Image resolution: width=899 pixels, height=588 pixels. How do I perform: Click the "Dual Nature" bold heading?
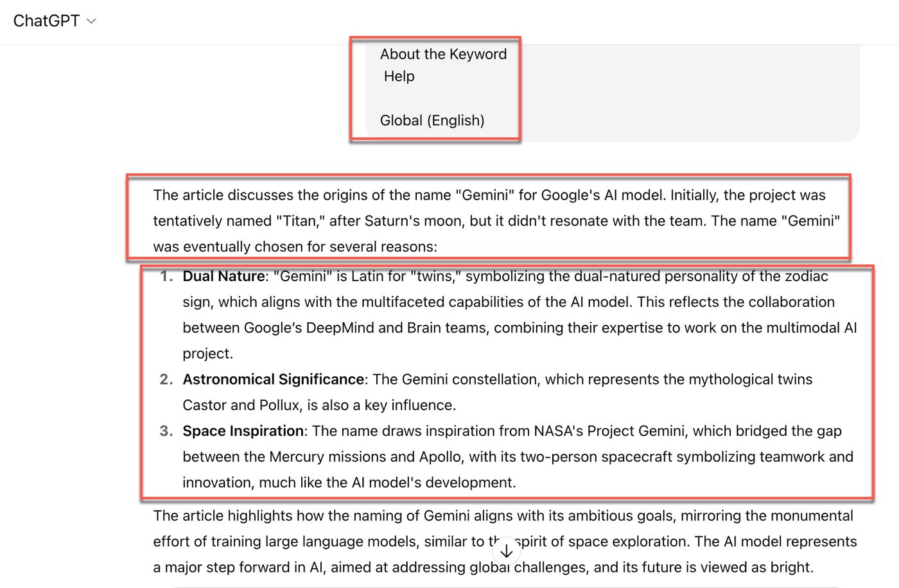pyautogui.click(x=223, y=276)
